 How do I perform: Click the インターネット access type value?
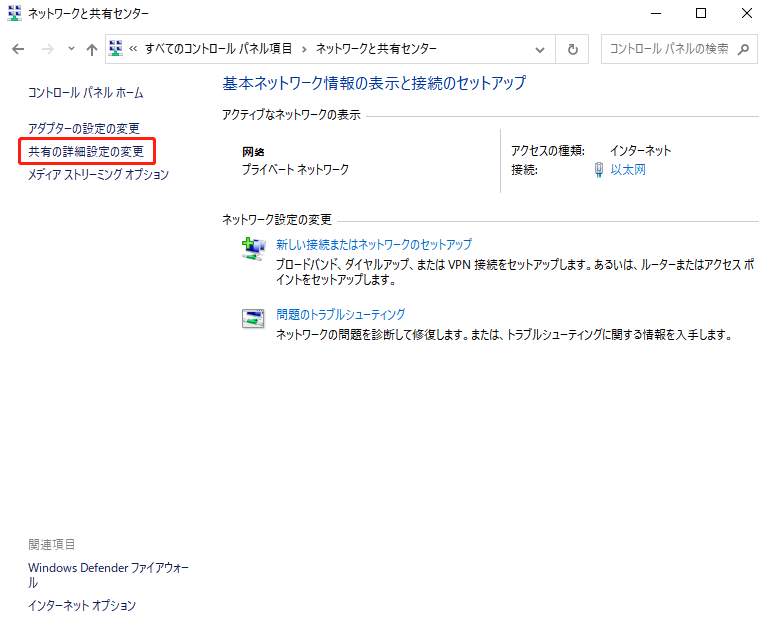[x=640, y=150]
